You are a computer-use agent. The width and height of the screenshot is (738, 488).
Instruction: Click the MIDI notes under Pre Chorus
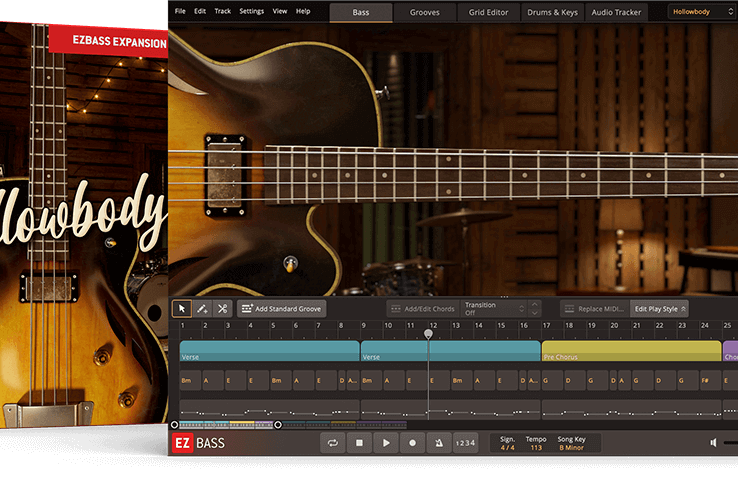point(632,410)
